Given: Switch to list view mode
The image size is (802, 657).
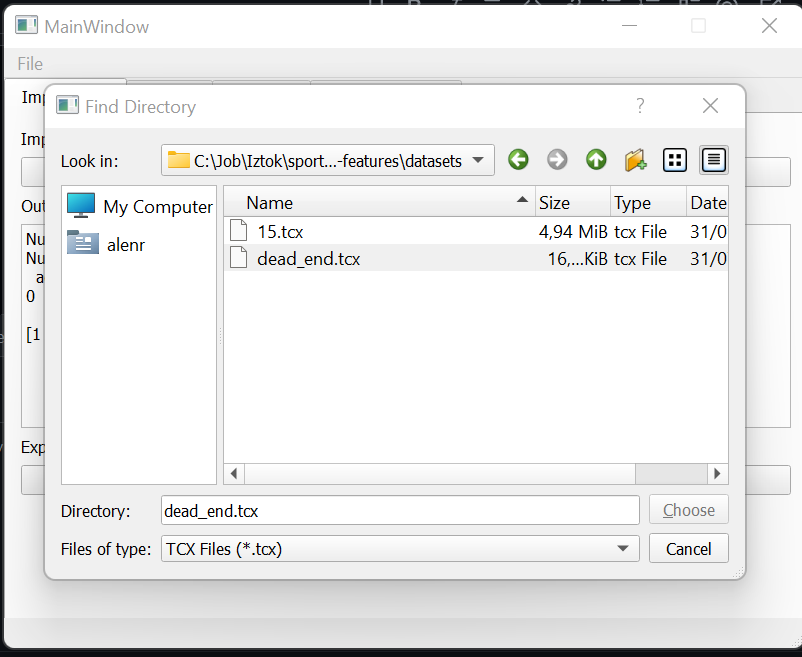Looking at the screenshot, I should click(674, 159).
